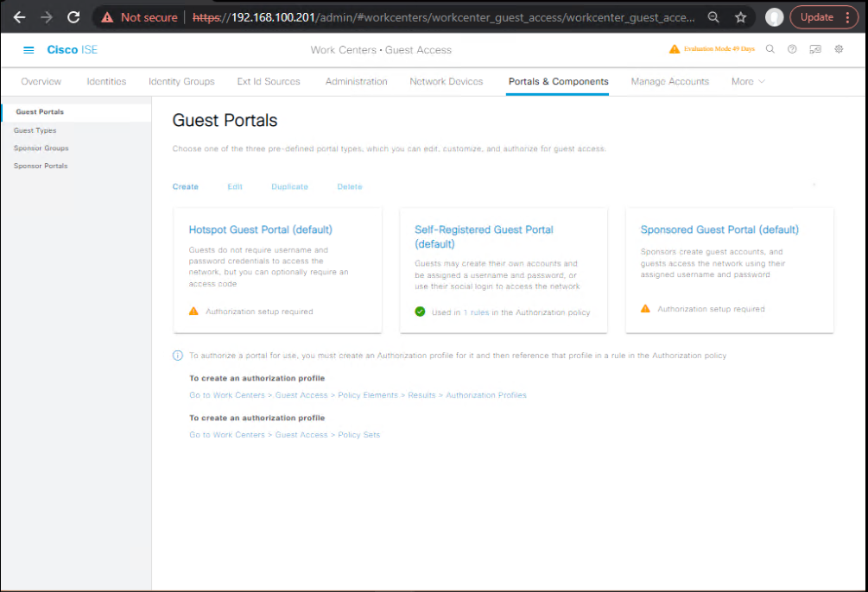Open the ISE settings gear
Screen dimensions: 868x592
click(839, 48)
